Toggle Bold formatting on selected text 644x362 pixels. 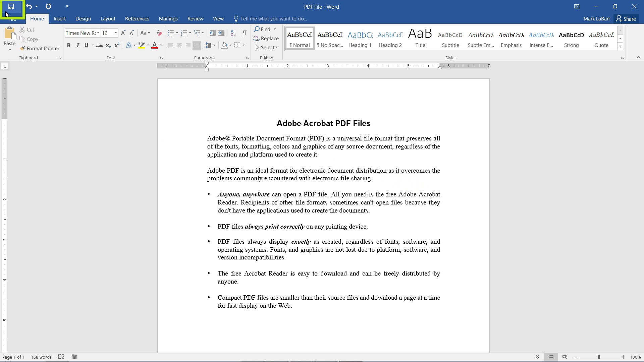coord(68,46)
